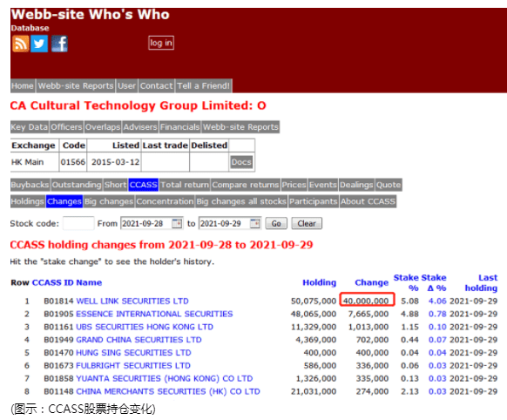Open the Events tab
Image resolution: width=507 pixels, height=420 pixels.
click(x=322, y=185)
